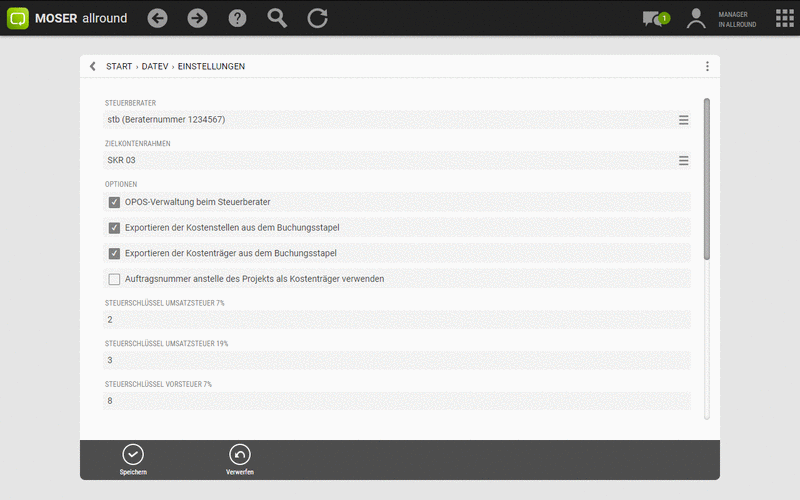Edit Steuerschlüssel Umsatzsteuer 7% field

coord(397,320)
